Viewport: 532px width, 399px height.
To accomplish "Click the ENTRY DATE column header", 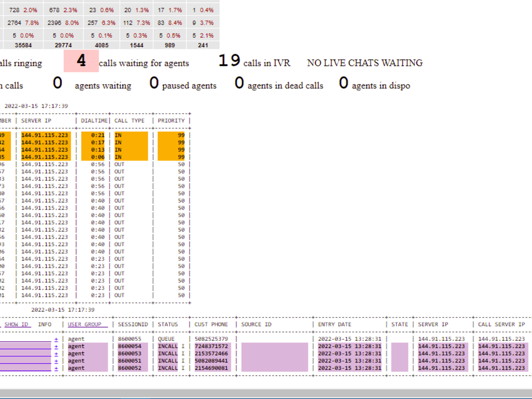I will tap(335, 325).
